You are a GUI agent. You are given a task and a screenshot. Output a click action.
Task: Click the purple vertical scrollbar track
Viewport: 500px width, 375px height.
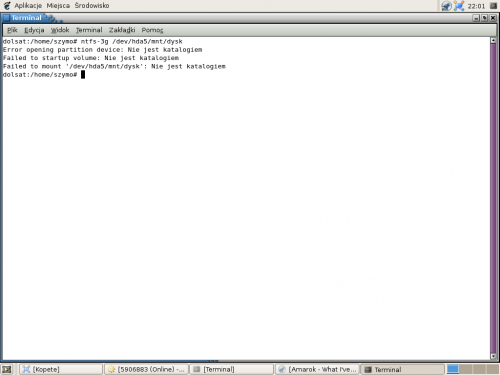(493, 198)
